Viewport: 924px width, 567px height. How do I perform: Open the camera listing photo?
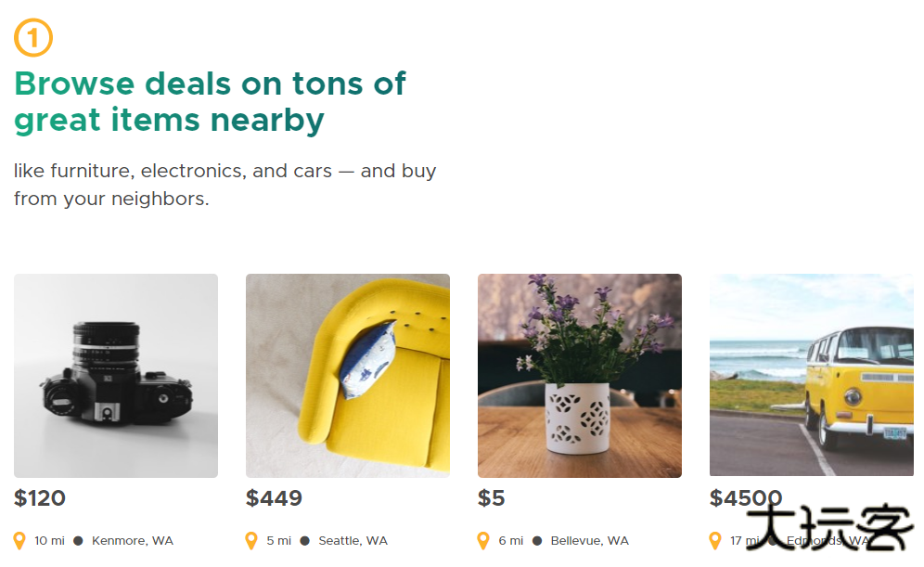point(115,375)
